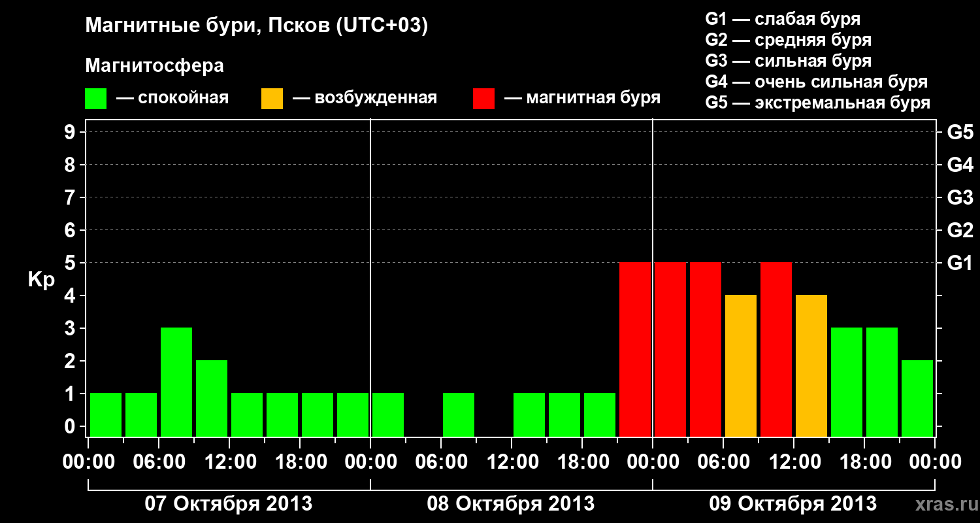
Task: Click the green bar at 00:00–03:00 on 08 Октября
Action: click(388, 414)
